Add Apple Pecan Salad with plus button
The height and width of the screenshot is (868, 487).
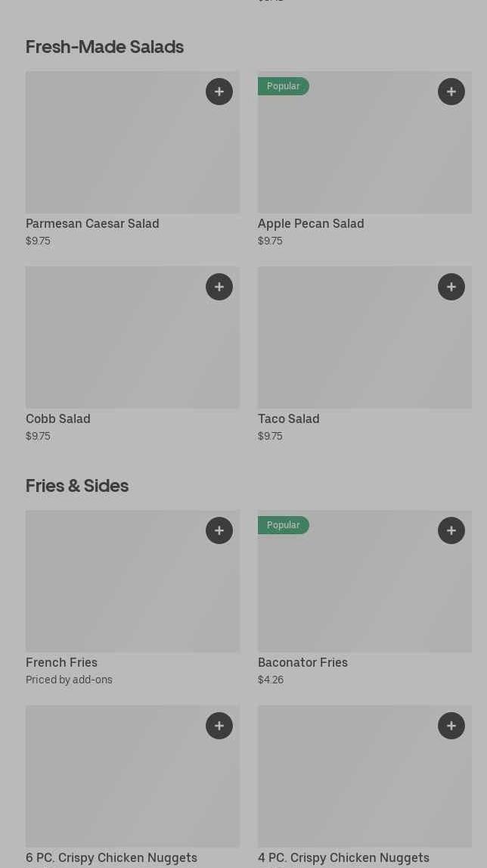click(x=451, y=92)
